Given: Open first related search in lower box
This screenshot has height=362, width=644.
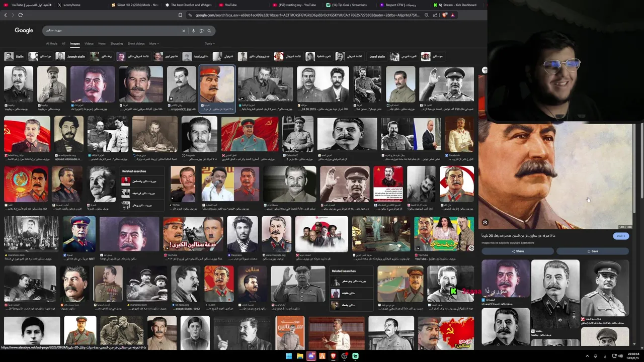Looking at the screenshot, I should tap(352, 281).
